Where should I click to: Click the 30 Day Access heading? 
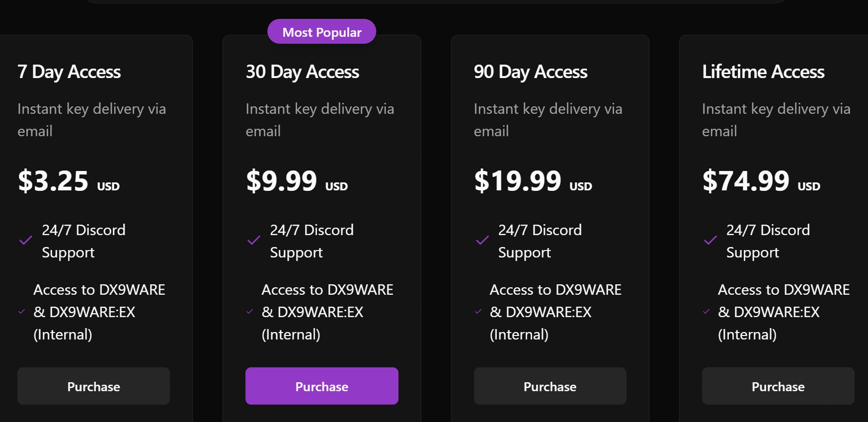302,72
